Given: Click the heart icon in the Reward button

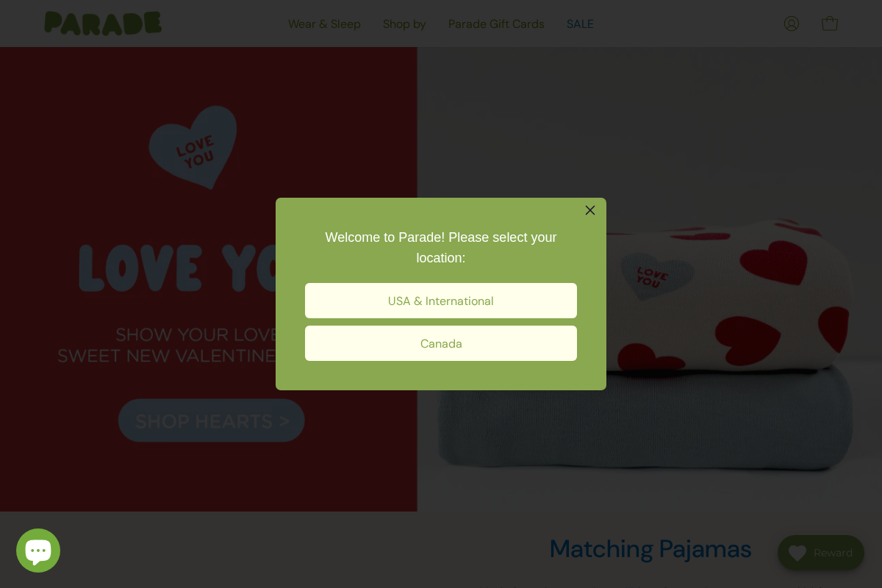Looking at the screenshot, I should pyautogui.click(x=797, y=553).
